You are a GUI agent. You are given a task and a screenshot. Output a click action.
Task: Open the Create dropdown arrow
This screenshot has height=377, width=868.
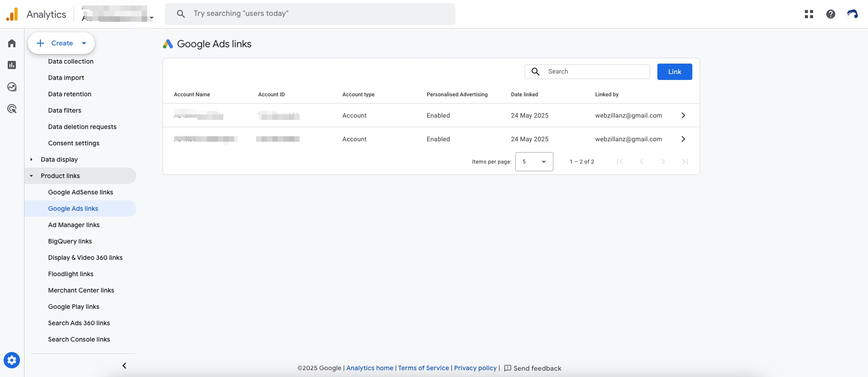(x=84, y=43)
